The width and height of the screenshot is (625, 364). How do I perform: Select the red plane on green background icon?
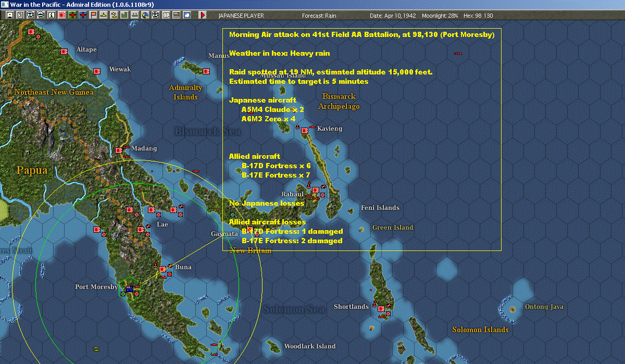click(72, 15)
